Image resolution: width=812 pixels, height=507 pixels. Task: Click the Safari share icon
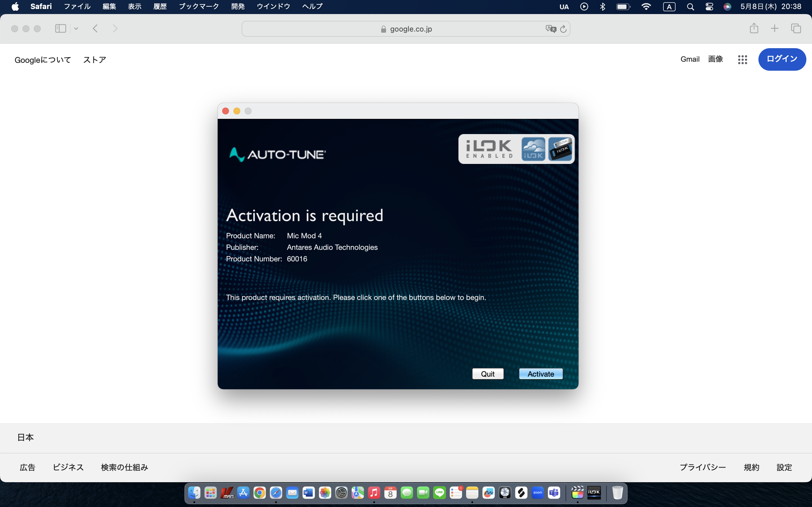pos(754,28)
